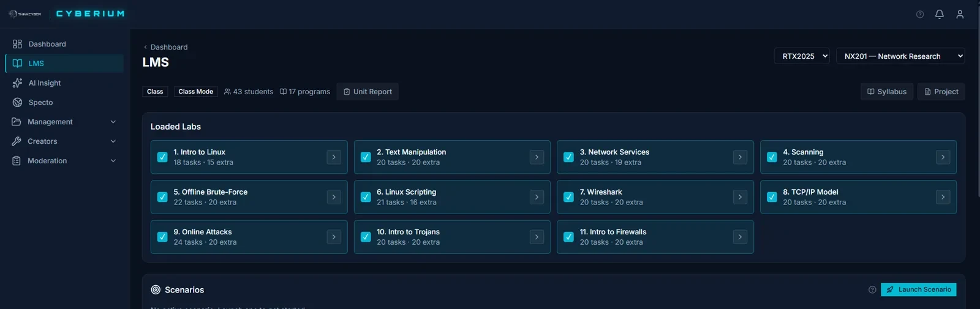Click the LMS book icon in sidebar
This screenshot has width=980, height=309.
click(17, 64)
